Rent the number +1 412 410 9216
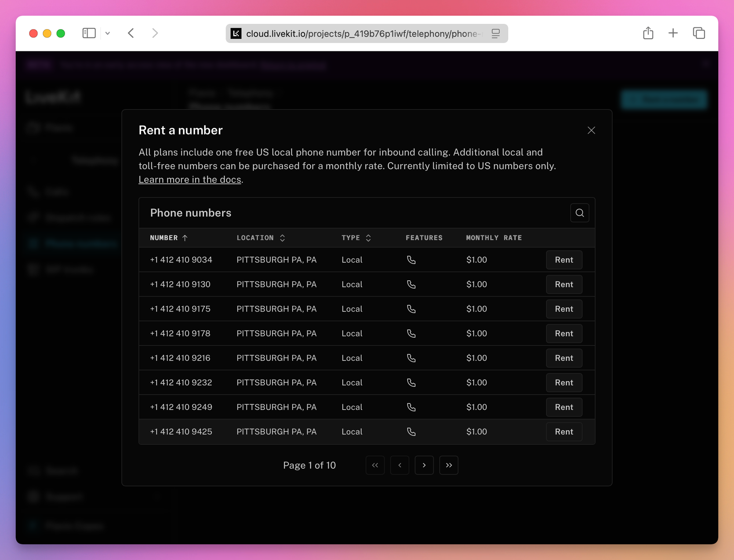Viewport: 734px width, 560px height. (x=564, y=358)
